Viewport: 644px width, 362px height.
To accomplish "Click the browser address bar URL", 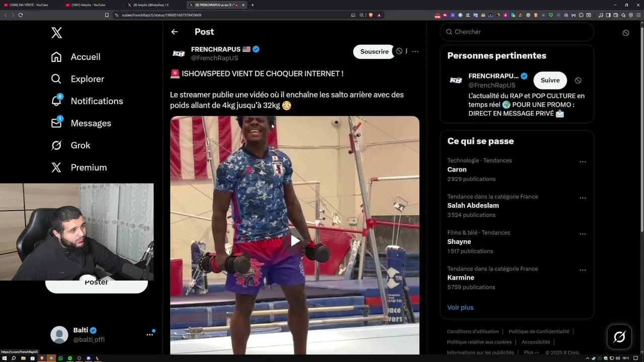I will [x=162, y=15].
